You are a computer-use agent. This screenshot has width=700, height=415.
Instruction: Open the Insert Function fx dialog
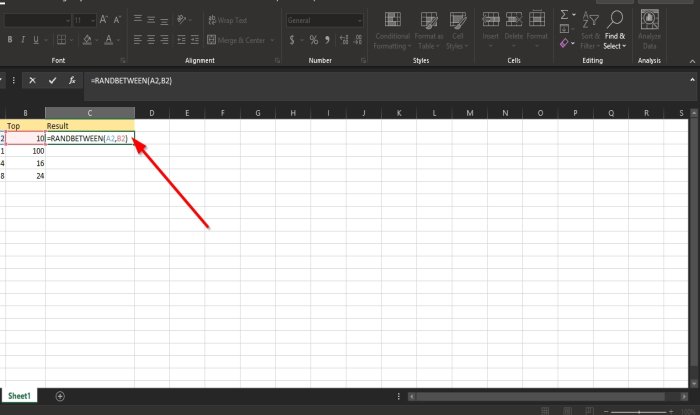click(x=72, y=80)
